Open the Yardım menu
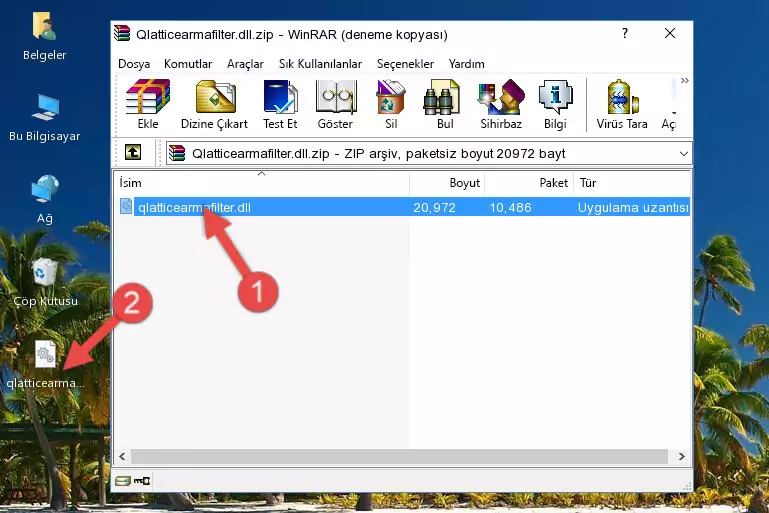Image resolution: width=769 pixels, height=513 pixels. click(466, 64)
